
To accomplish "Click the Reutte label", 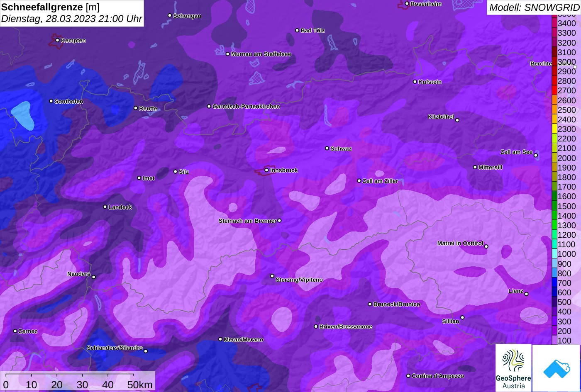I will click(148, 108).
